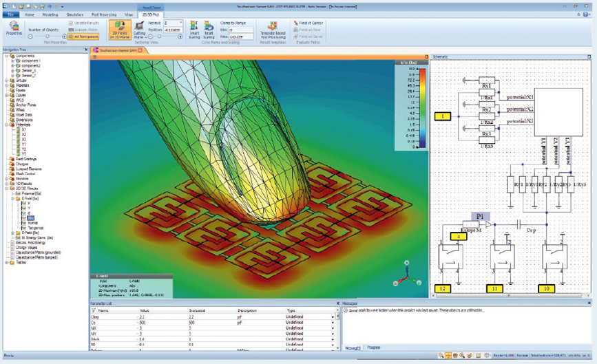Image resolution: width=597 pixels, height=364 pixels.
Task: Click the Number of Objects slider
Action: coord(47,36)
